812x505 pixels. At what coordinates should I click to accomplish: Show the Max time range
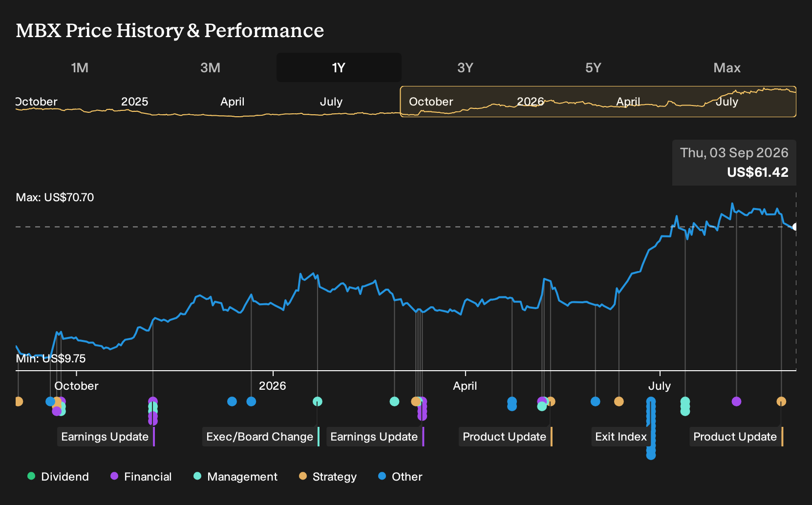click(x=727, y=68)
